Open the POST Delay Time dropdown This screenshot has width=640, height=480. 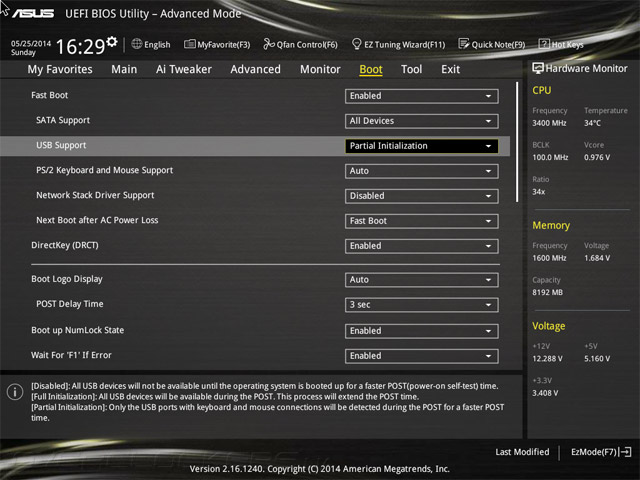422,304
